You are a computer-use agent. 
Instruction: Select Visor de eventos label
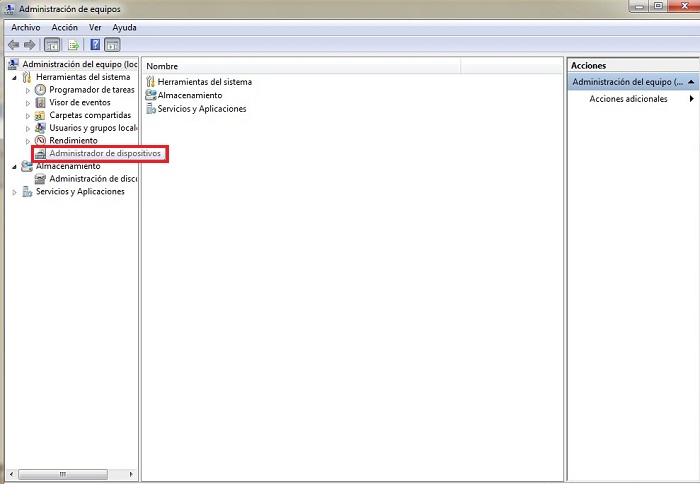click(79, 103)
